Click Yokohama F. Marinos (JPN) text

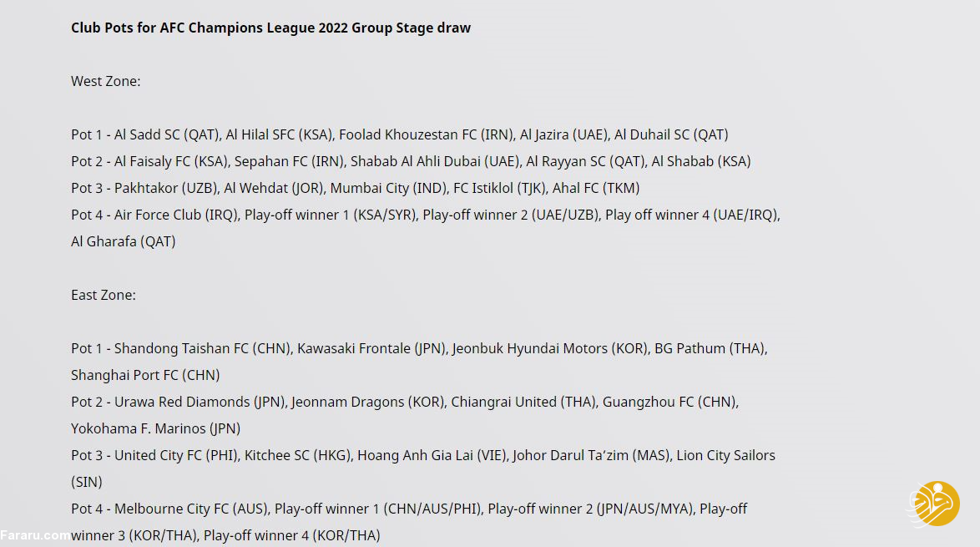tap(155, 428)
